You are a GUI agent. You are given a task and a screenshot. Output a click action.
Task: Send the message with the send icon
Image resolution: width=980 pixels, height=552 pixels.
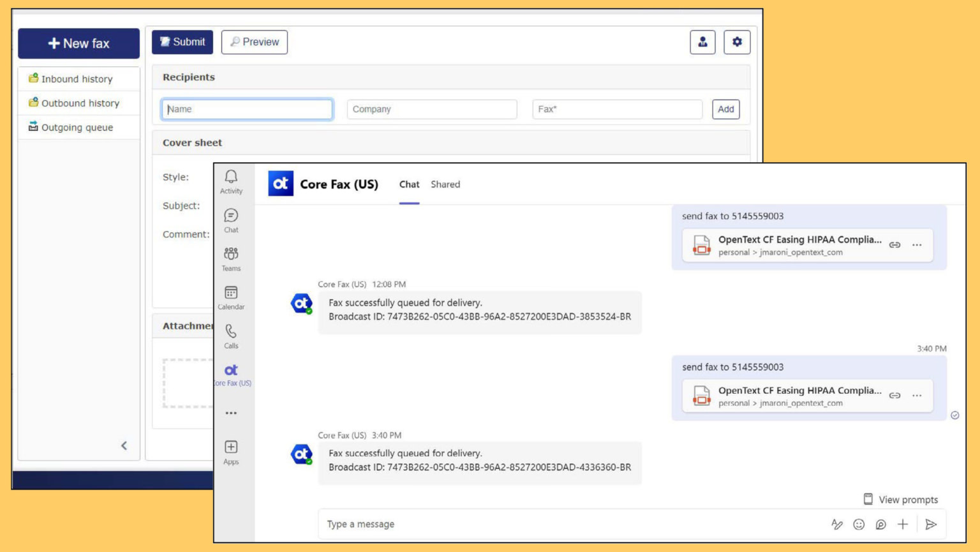tap(932, 524)
